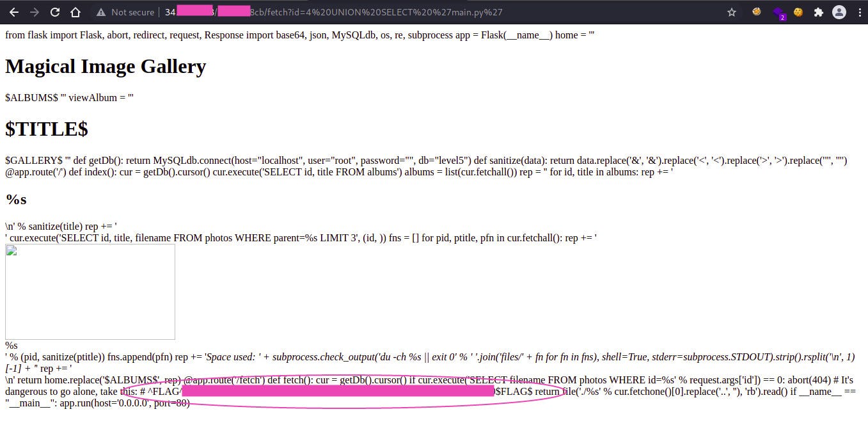Click the 'Not secure' label
This screenshot has width=868, height=448.
(132, 12)
